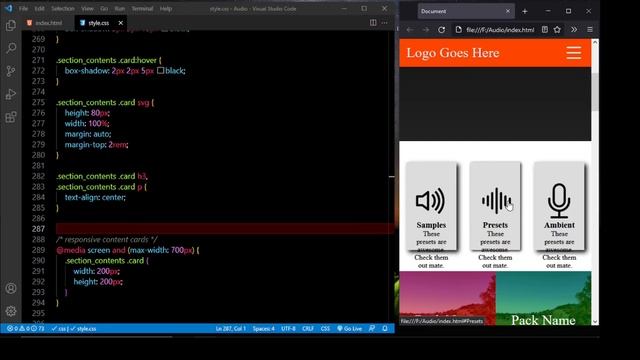Click the Pack Name green thumbnail

click(543, 298)
